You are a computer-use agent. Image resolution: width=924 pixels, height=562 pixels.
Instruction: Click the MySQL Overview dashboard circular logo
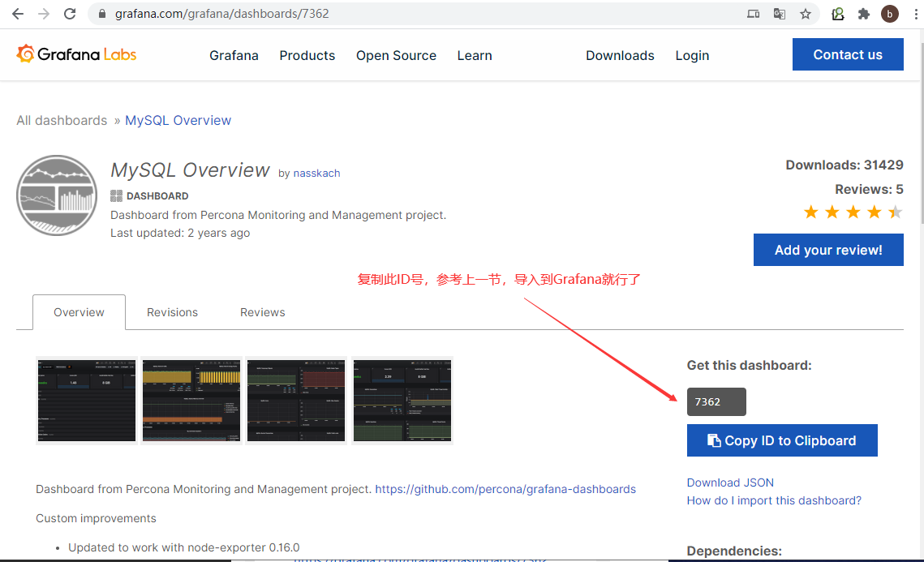coord(56,195)
